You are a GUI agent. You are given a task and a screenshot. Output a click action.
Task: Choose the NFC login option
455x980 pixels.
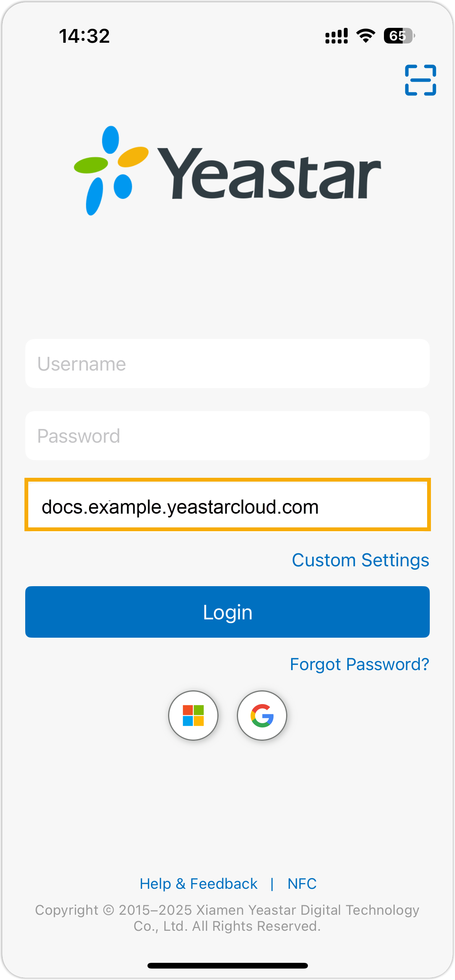302,884
